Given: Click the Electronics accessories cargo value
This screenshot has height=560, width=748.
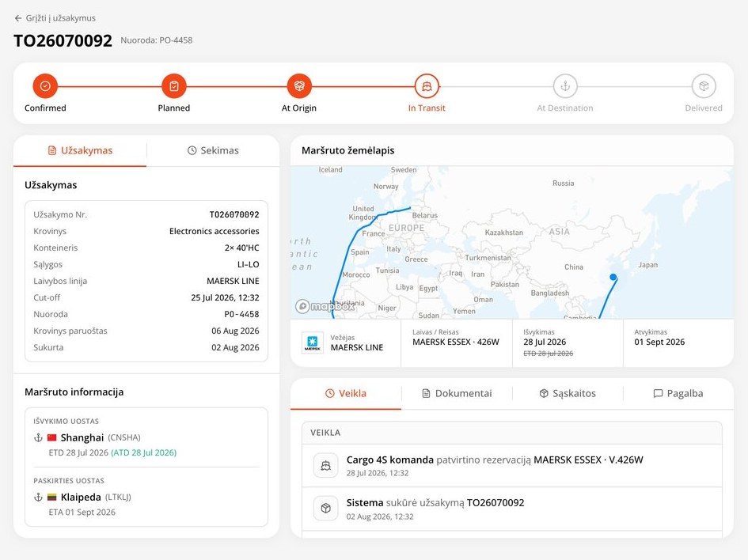Looking at the screenshot, I should coord(215,231).
